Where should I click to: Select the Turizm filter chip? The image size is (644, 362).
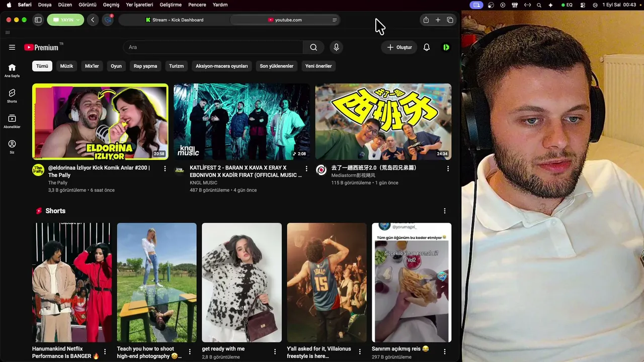176,66
